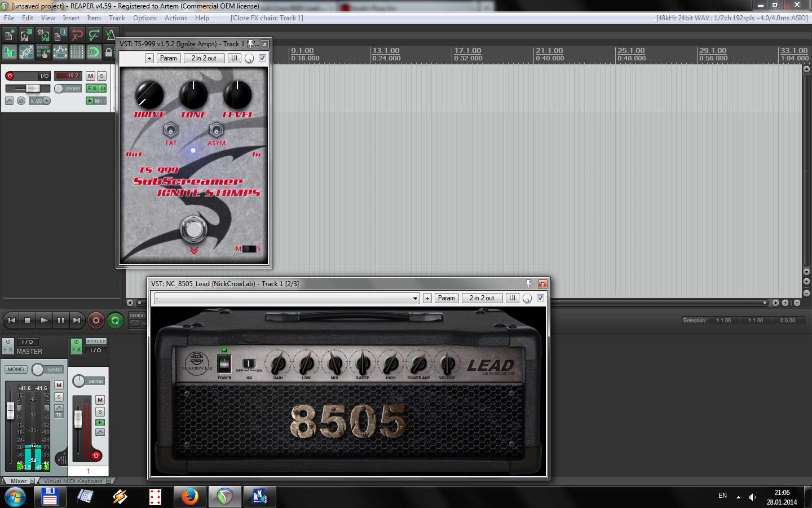Viewport: 812px width, 508px height.
Task: Toggle the green Repeat loop button
Action: click(x=115, y=320)
